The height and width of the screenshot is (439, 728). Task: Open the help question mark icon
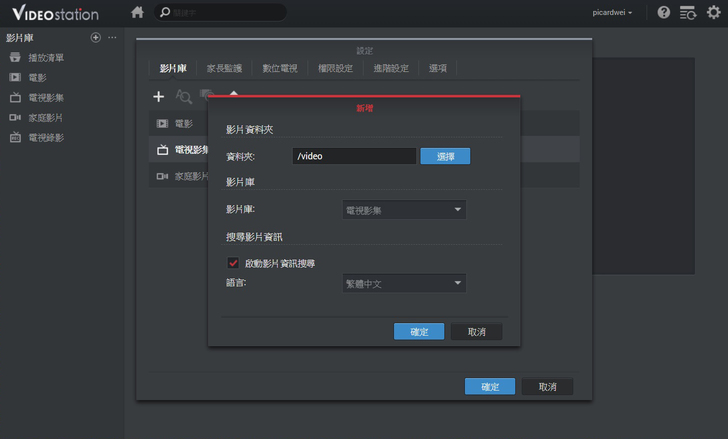pos(664,12)
